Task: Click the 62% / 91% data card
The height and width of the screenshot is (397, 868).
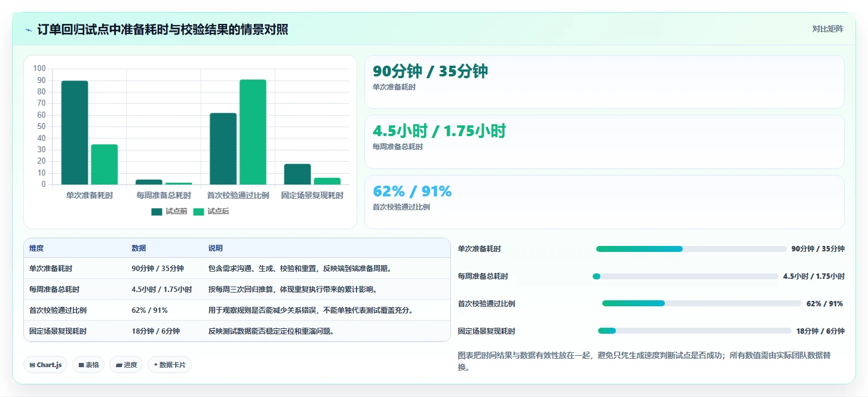Action: click(x=604, y=202)
